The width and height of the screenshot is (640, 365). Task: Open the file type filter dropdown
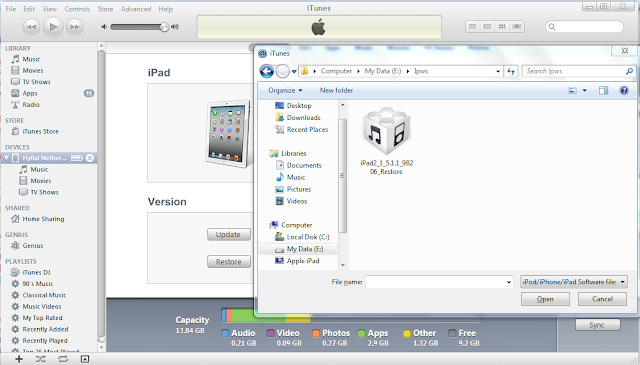[574, 282]
